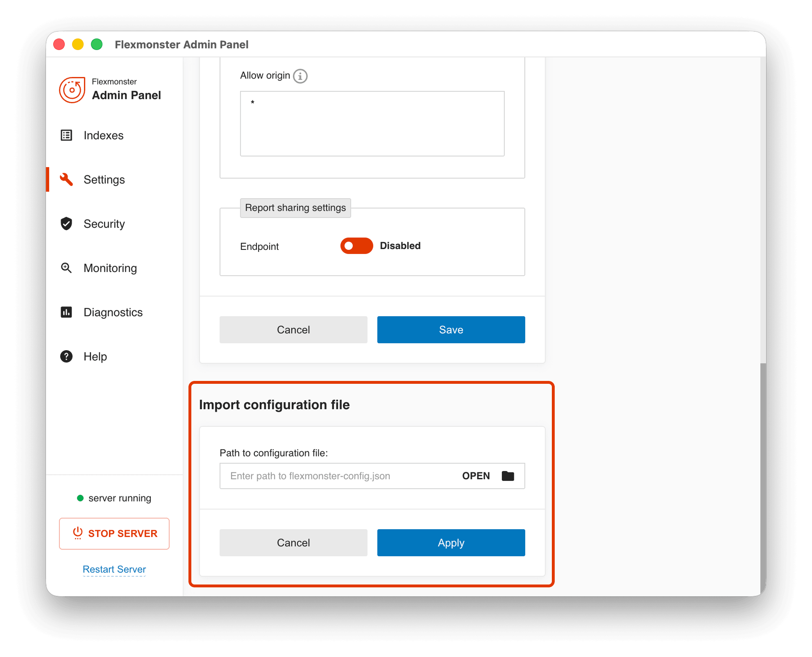Click the Endpoint label
Viewport: 812px width, 657px height.
point(259,247)
